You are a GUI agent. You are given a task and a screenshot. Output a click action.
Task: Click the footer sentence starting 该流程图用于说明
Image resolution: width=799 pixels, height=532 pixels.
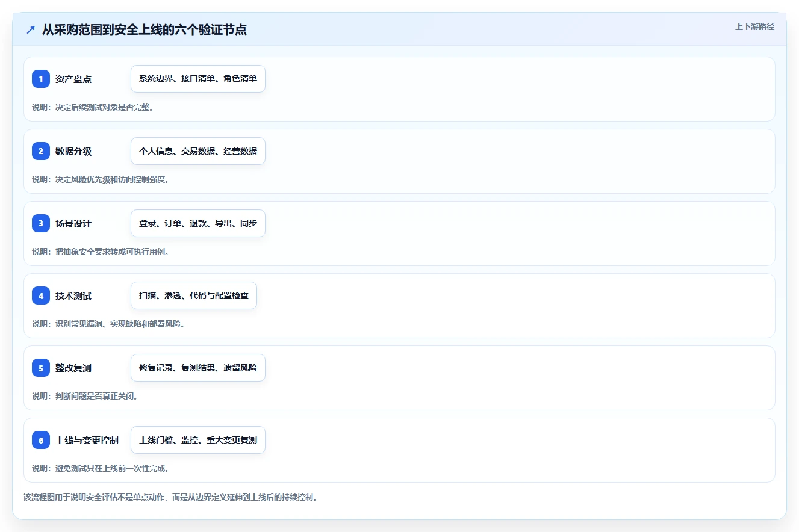170,498
